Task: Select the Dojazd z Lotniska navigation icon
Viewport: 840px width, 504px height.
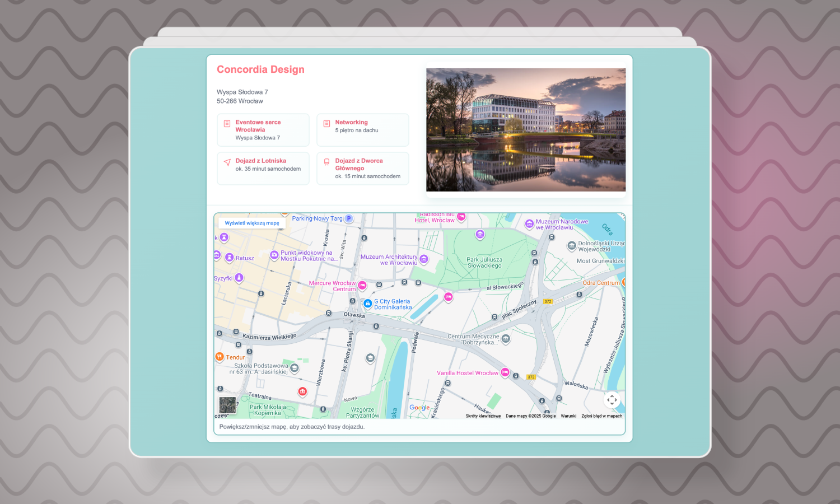Action: click(227, 161)
